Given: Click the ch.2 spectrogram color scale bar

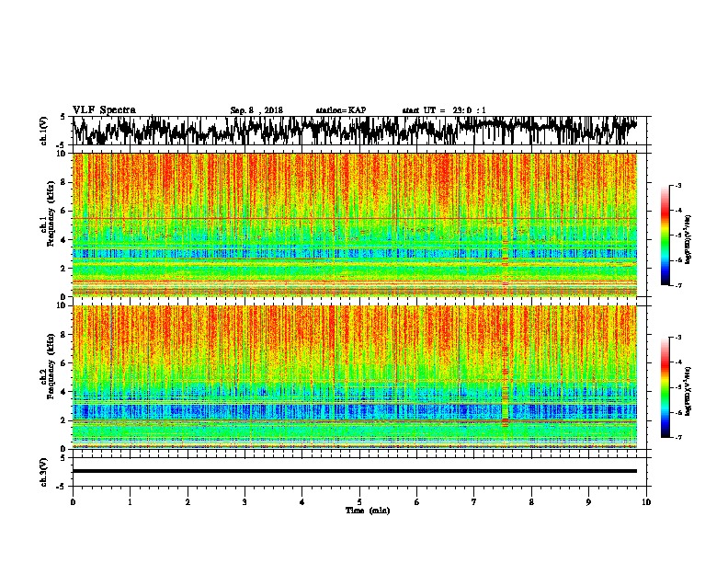Looking at the screenshot, I should coord(665,387).
